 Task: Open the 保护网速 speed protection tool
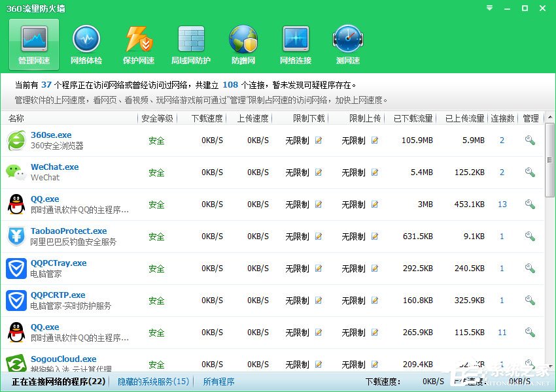coord(138,43)
